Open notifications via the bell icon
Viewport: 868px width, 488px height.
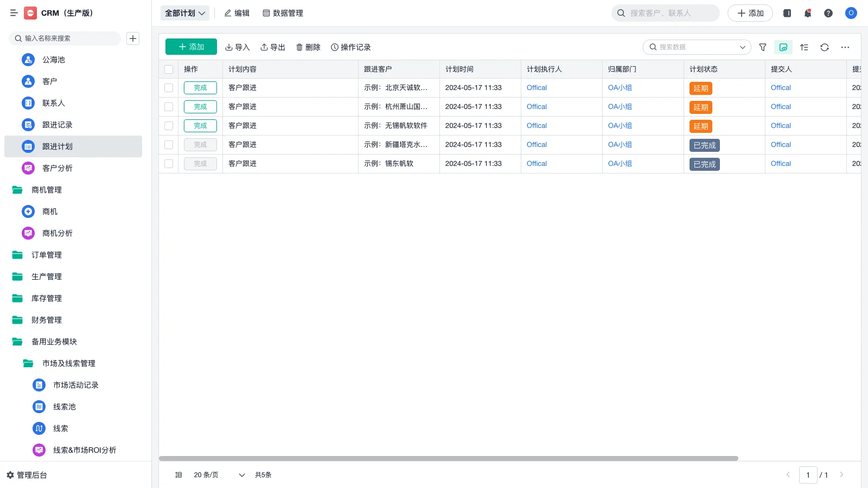[x=807, y=13]
